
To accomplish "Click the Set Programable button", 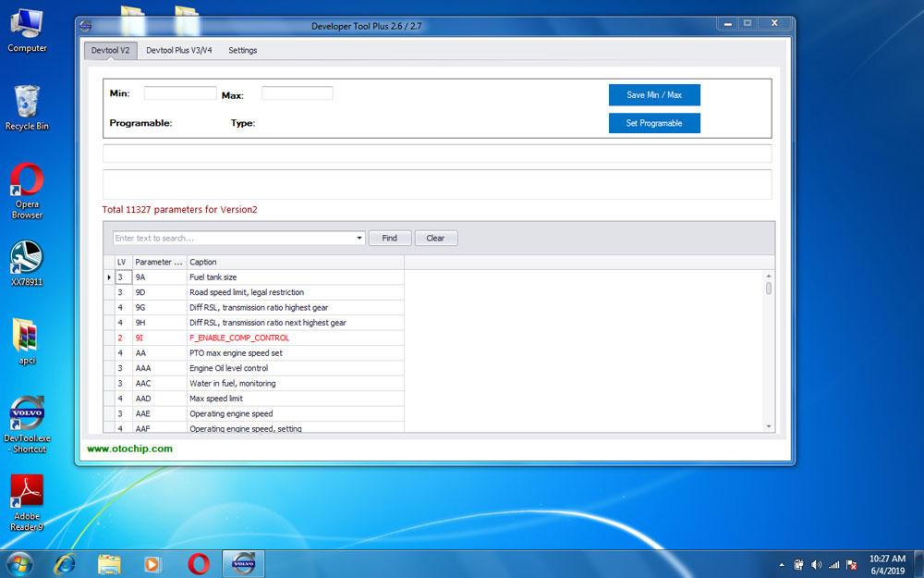I will click(x=654, y=123).
